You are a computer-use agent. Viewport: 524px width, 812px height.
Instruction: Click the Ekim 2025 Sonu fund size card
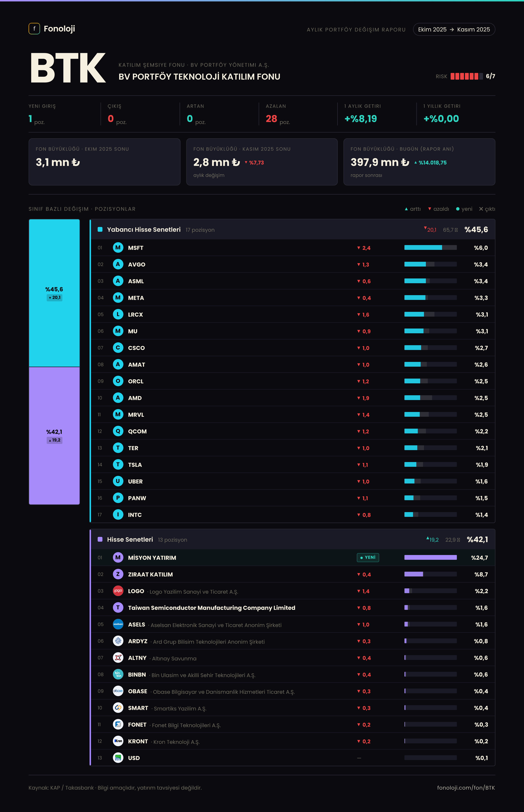[104, 162]
